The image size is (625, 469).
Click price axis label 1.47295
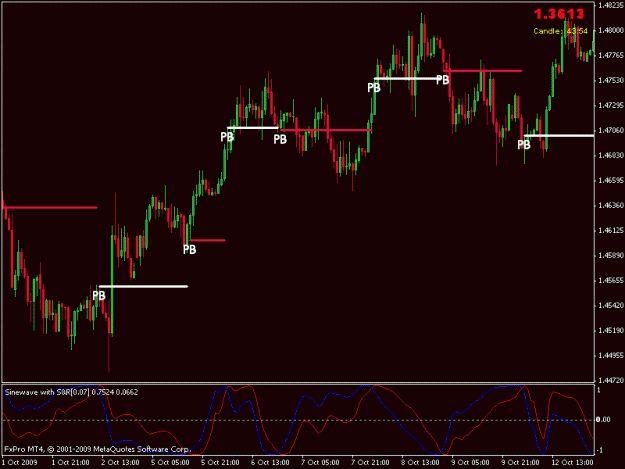pos(611,106)
